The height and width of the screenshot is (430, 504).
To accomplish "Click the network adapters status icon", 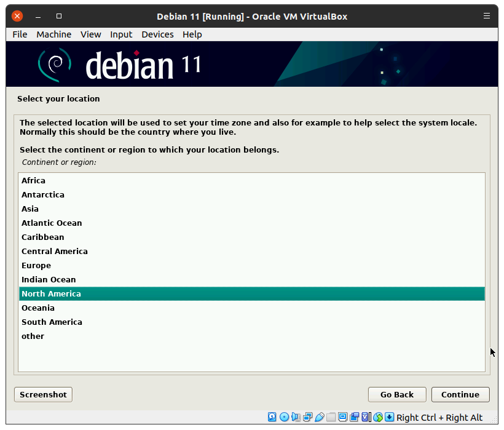I will point(307,417).
